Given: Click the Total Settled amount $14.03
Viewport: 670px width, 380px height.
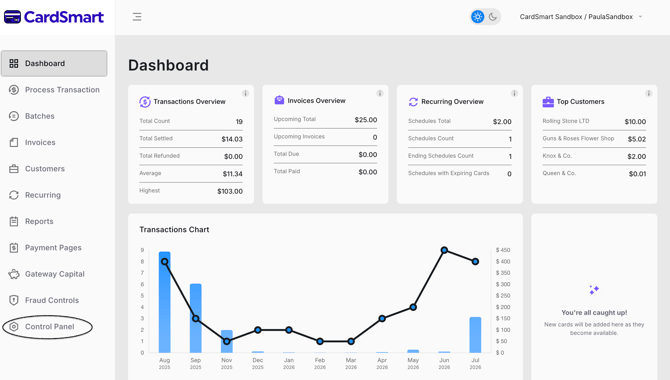Looking at the screenshot, I should (x=232, y=139).
